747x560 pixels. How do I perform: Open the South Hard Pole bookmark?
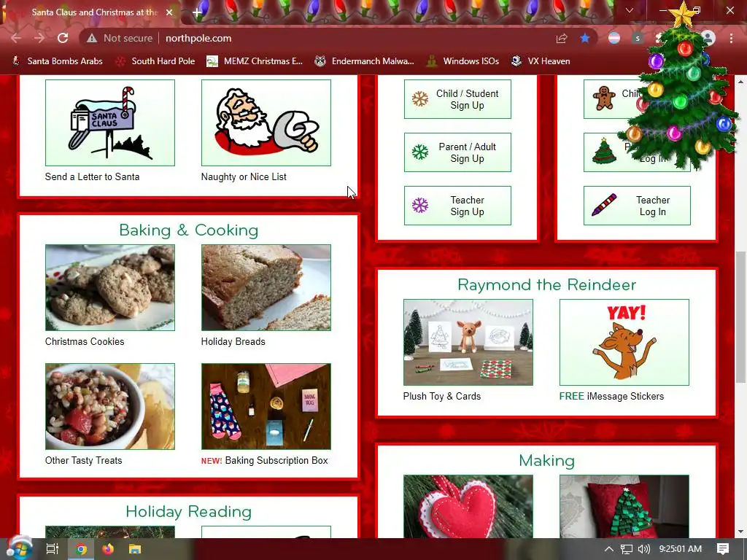coord(156,61)
